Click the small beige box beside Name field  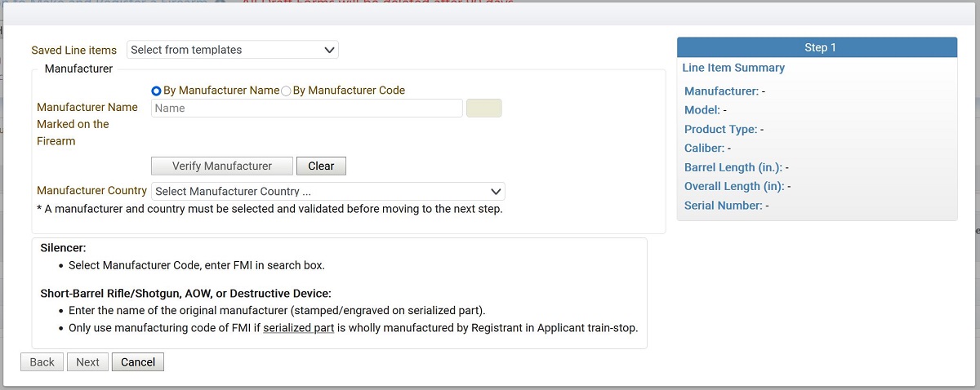point(483,108)
